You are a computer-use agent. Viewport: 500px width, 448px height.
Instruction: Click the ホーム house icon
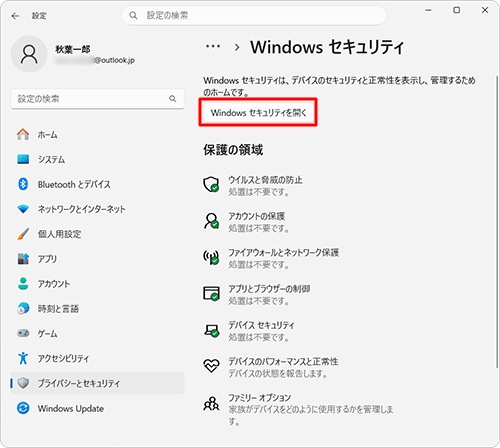pos(23,134)
